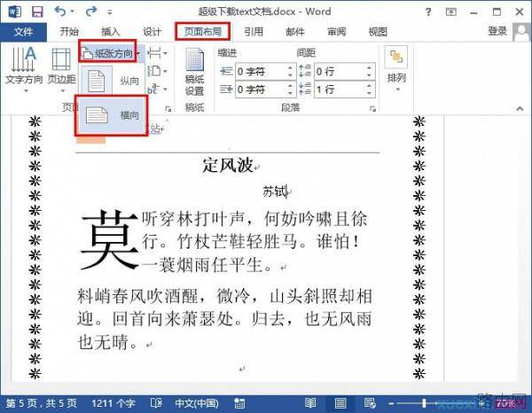The image size is (532, 413).
Task: Open paragraph dialog launcher in 段落 group
Action: (x=372, y=108)
